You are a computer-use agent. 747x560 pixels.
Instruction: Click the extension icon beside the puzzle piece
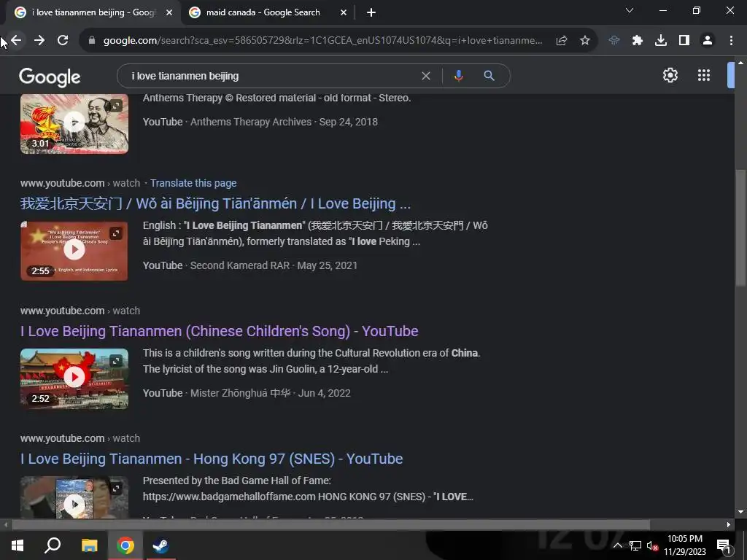(x=614, y=41)
